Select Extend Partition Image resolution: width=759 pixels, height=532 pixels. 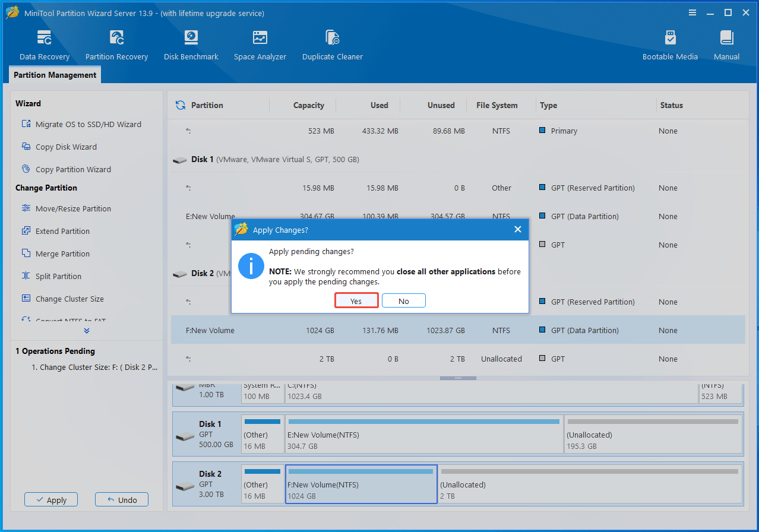tap(55, 231)
